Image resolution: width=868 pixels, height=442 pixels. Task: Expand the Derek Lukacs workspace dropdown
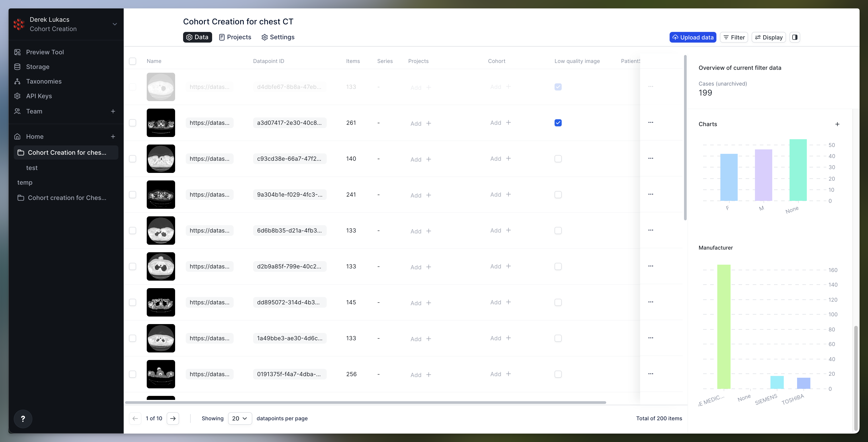[115, 24]
